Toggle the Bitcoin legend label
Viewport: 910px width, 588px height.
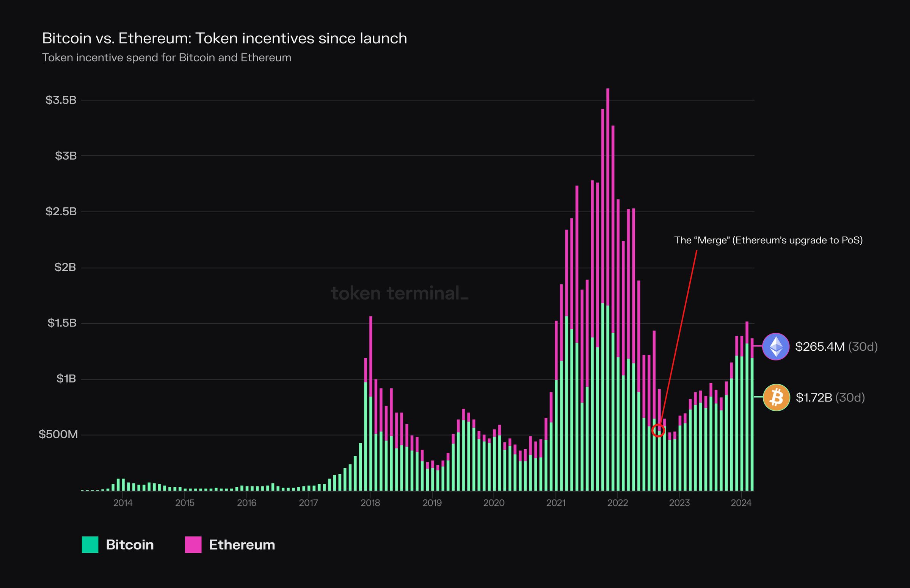[130, 545]
